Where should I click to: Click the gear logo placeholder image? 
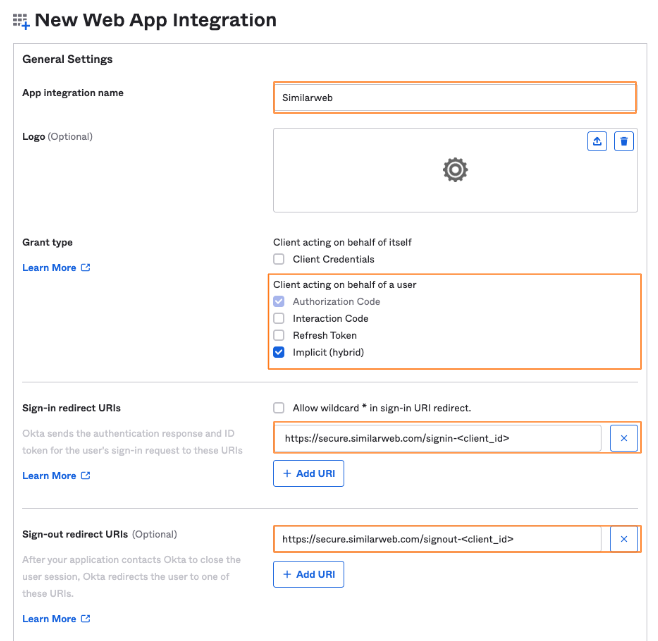coord(455,170)
